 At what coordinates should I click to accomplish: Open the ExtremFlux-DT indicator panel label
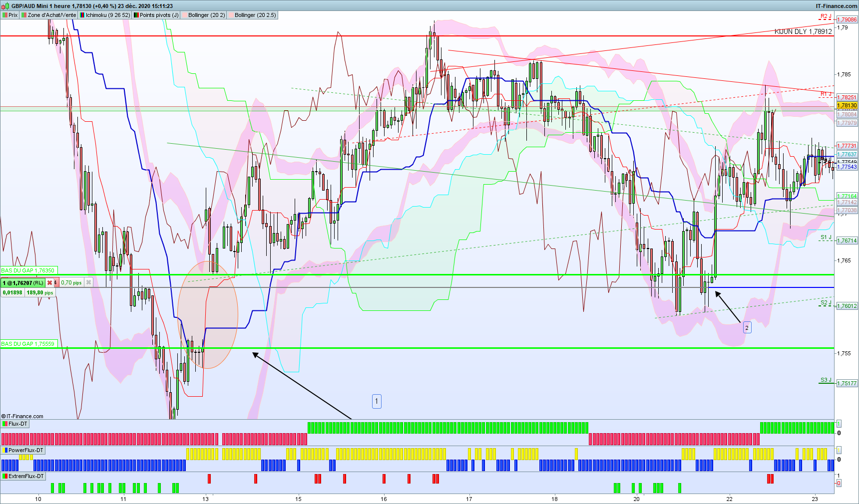(23, 476)
